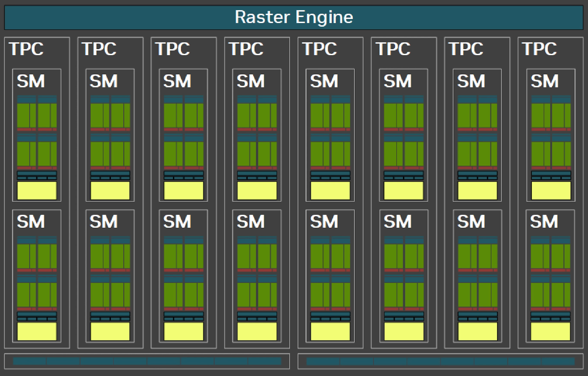The width and height of the screenshot is (588, 376).
Task: Click the Raster Engine banner
Action: (x=294, y=17)
